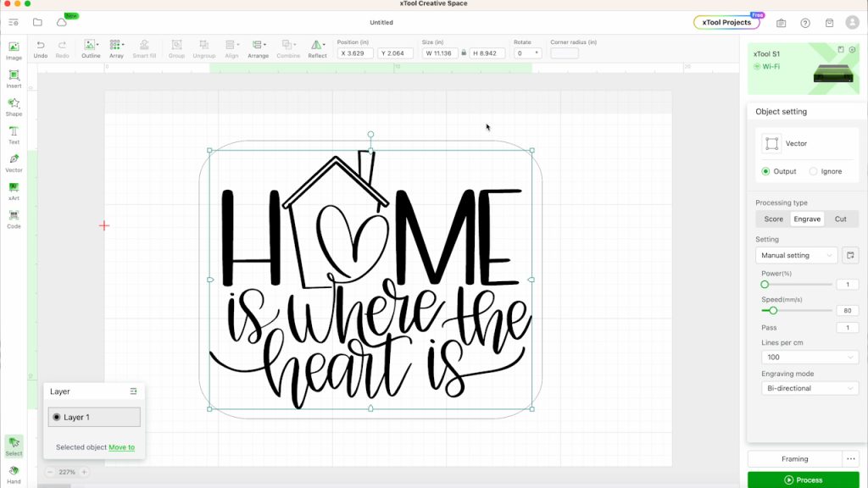Click the Code tool icon

tap(14, 218)
